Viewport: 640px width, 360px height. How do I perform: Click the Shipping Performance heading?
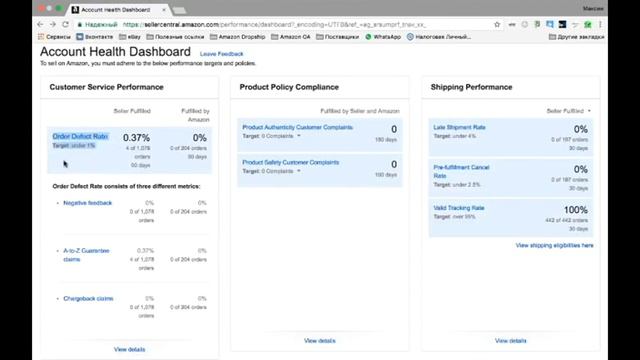[471, 87]
